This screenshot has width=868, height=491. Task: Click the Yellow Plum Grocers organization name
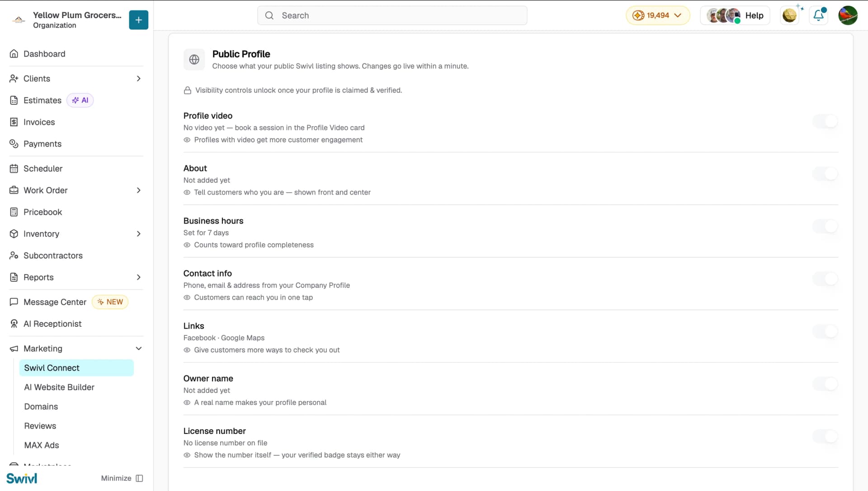pyautogui.click(x=77, y=15)
